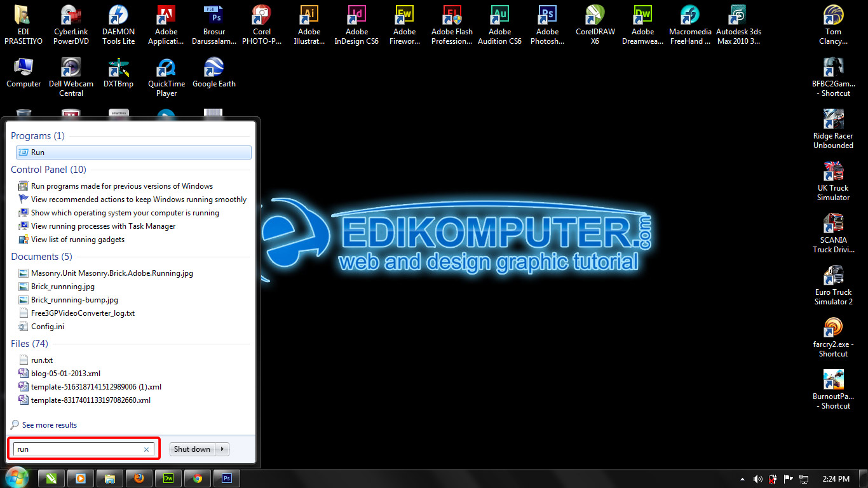Open CorelDRAW X6 desktop icon

click(595, 25)
